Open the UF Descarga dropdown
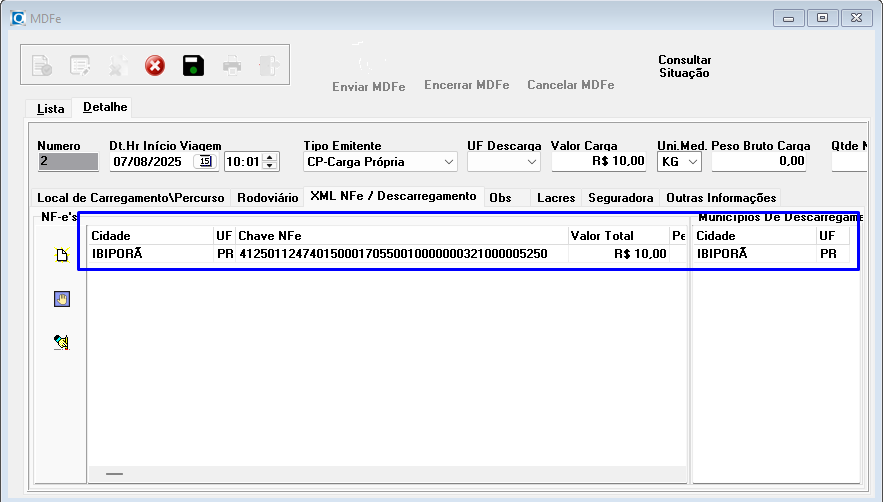883x502 pixels. (x=532, y=161)
